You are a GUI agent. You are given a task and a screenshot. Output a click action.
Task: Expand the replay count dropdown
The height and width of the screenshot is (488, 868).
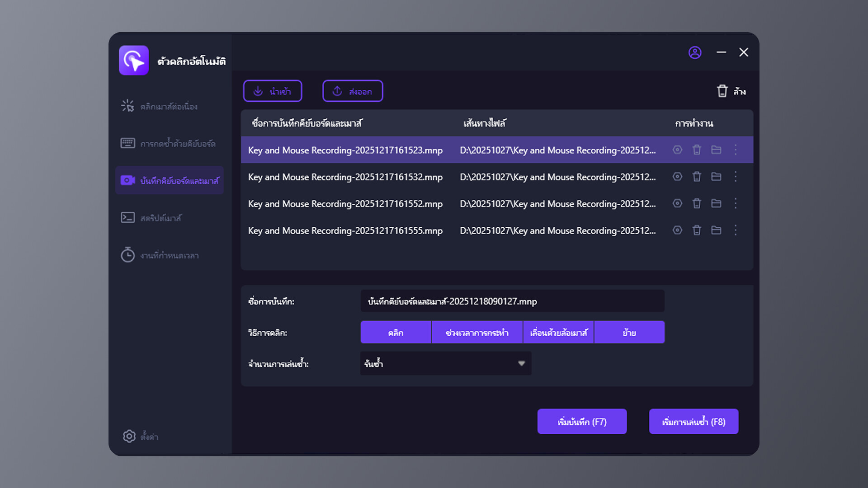point(521,364)
